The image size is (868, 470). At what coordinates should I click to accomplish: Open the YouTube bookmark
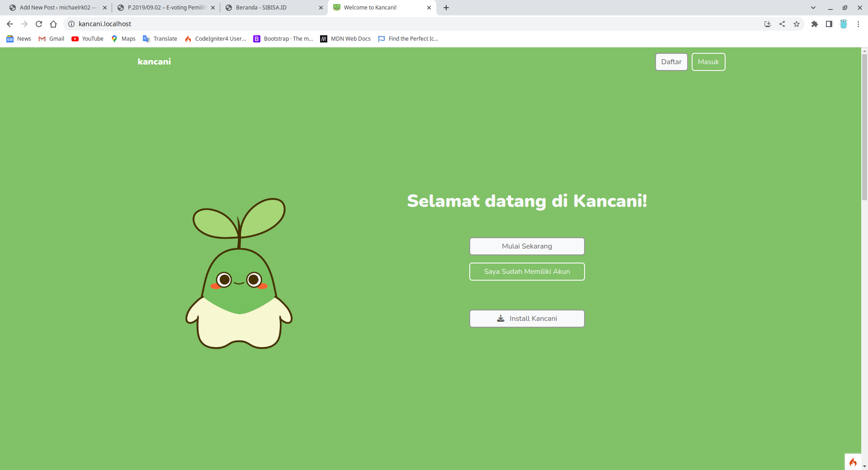pyautogui.click(x=88, y=39)
